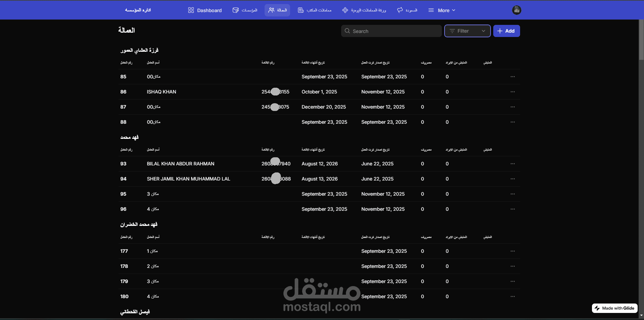Viewport: 644px width, 320px height.
Task: Click the name BILAL KHAN ABDUR RAHMAN
Action: pyautogui.click(x=181, y=164)
